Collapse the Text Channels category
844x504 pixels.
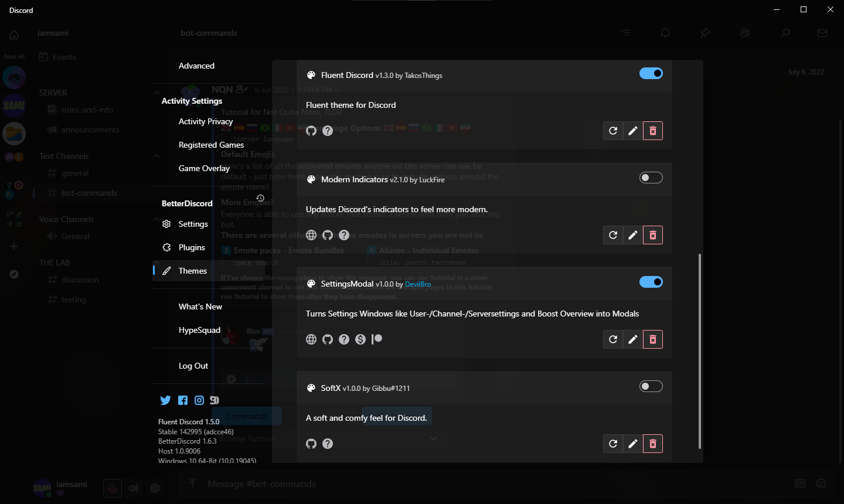pos(63,155)
